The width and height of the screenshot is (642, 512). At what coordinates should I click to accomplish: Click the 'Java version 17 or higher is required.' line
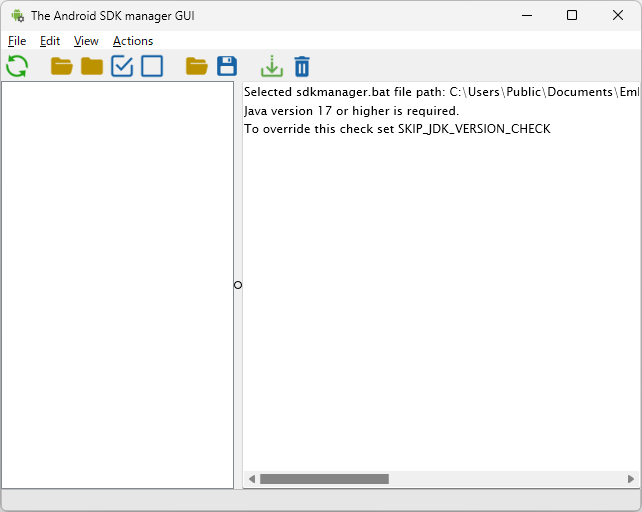(351, 111)
